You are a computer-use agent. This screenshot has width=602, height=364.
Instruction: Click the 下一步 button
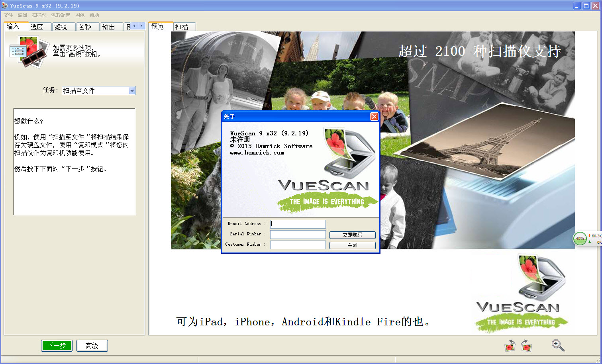pyautogui.click(x=57, y=346)
